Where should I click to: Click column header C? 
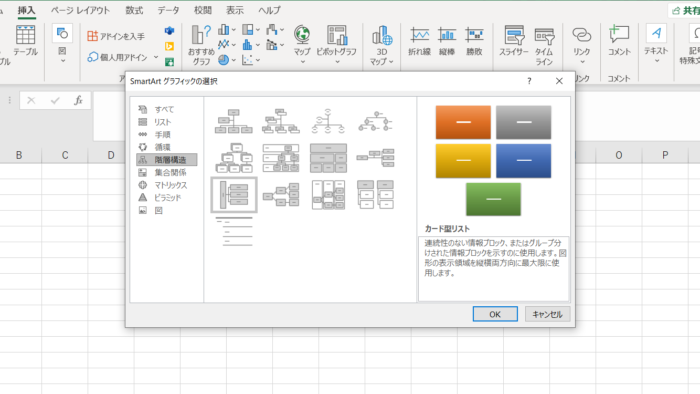click(x=65, y=155)
